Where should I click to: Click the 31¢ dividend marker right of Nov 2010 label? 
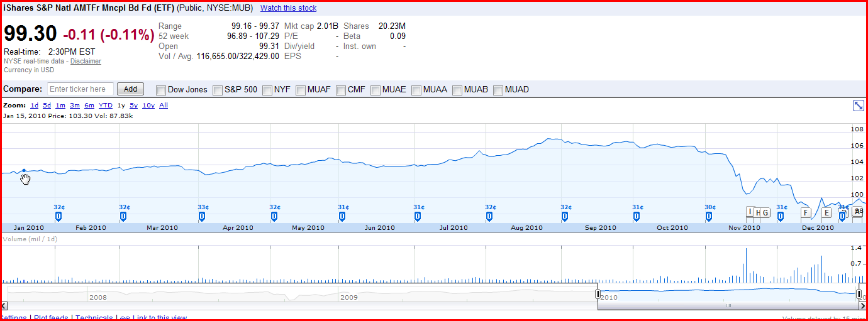pyautogui.click(x=781, y=216)
